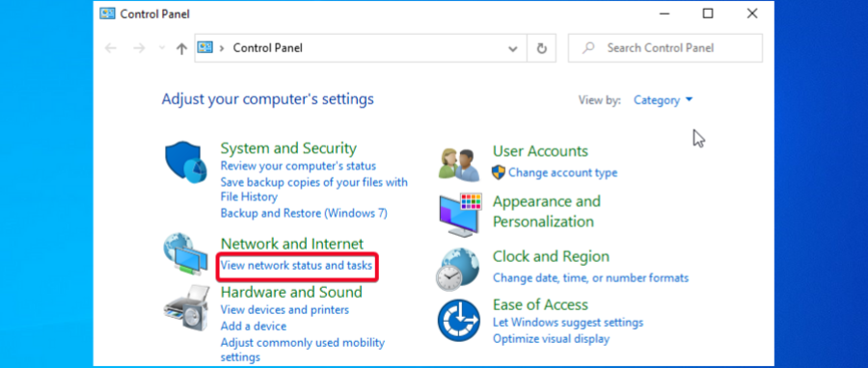Image resolution: width=868 pixels, height=368 pixels.
Task: Open recent locations dropdown arrow
Action: (162, 48)
